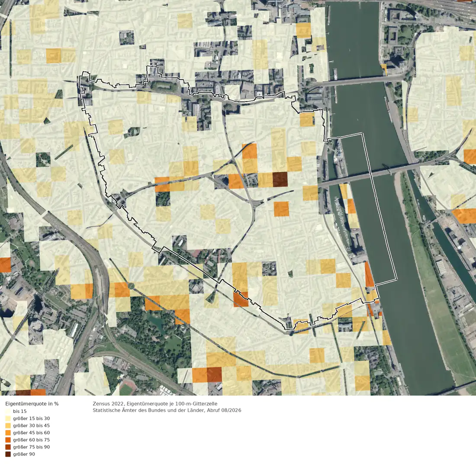This screenshot has width=476, height=464.
Task: Click the 'größer 90' legend swatch
Action: pyautogui.click(x=8, y=454)
